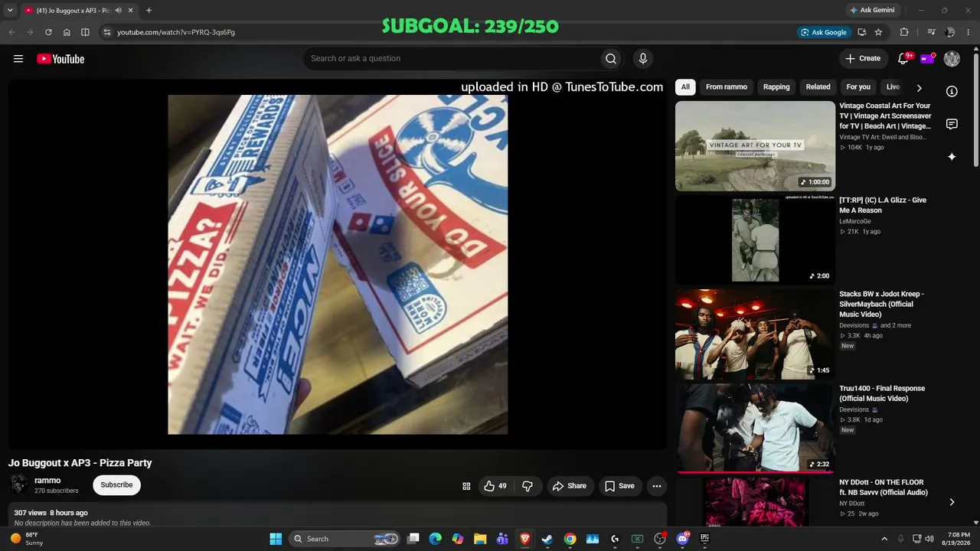The height and width of the screenshot is (551, 980).
Task: Close the Jo Buggout YouTube tab
Action: pyautogui.click(x=131, y=11)
